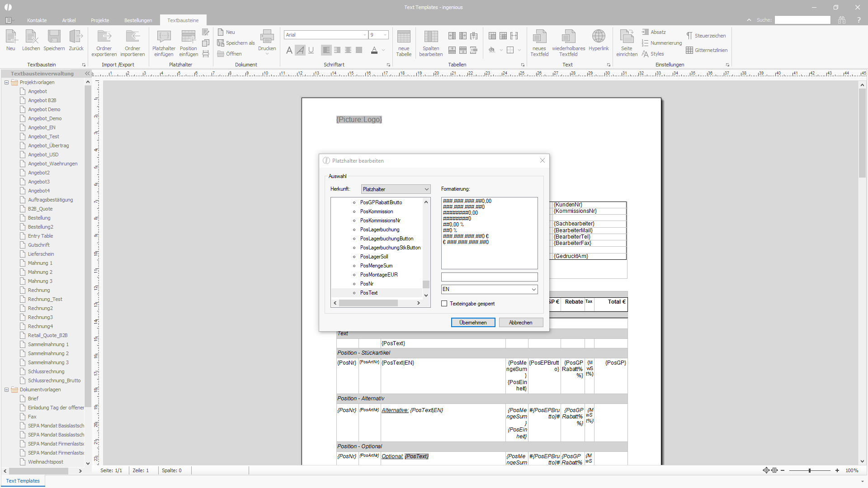Click the Seite einrichten icon
Viewport: 868px width, 488px height.
pyautogui.click(x=627, y=37)
